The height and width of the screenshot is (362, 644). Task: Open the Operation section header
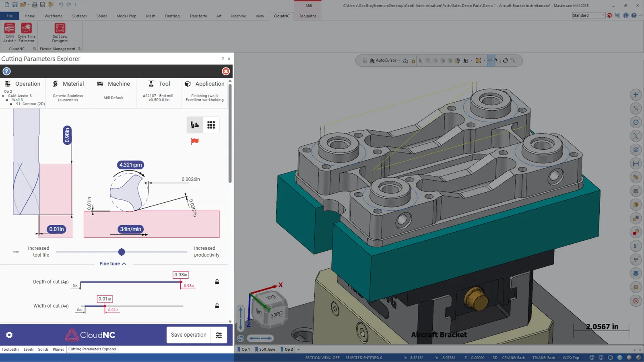(23, 84)
